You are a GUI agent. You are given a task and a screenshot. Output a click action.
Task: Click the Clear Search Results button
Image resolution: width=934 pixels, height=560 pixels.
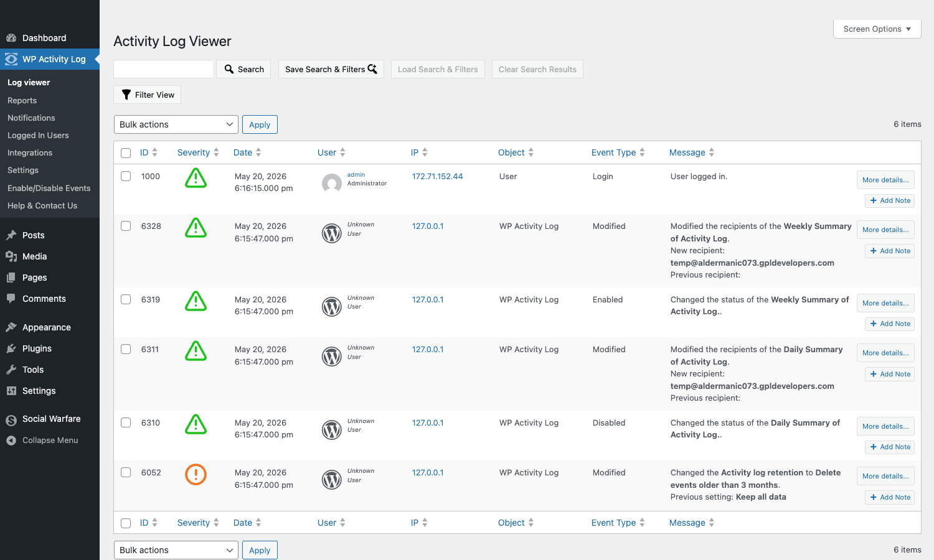[537, 69]
